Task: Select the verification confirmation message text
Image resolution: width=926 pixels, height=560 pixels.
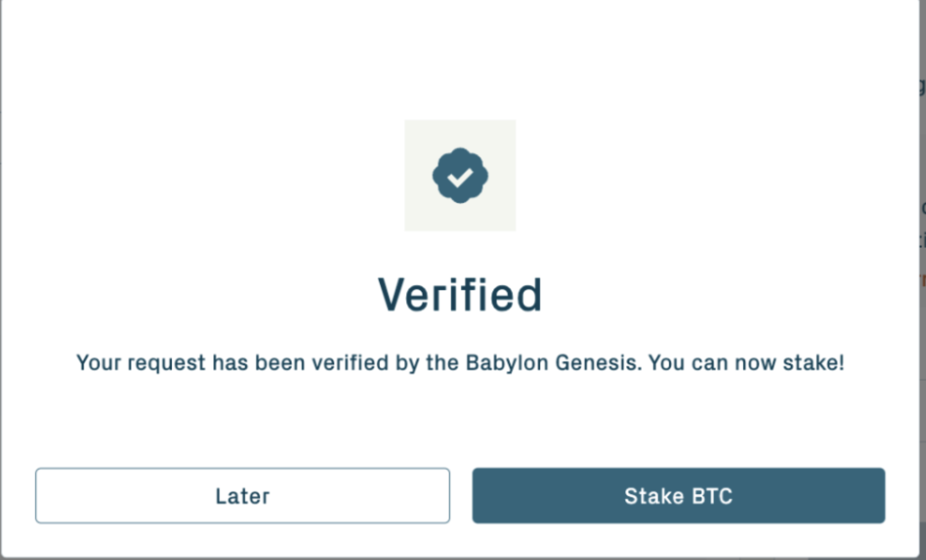Action: tap(460, 363)
